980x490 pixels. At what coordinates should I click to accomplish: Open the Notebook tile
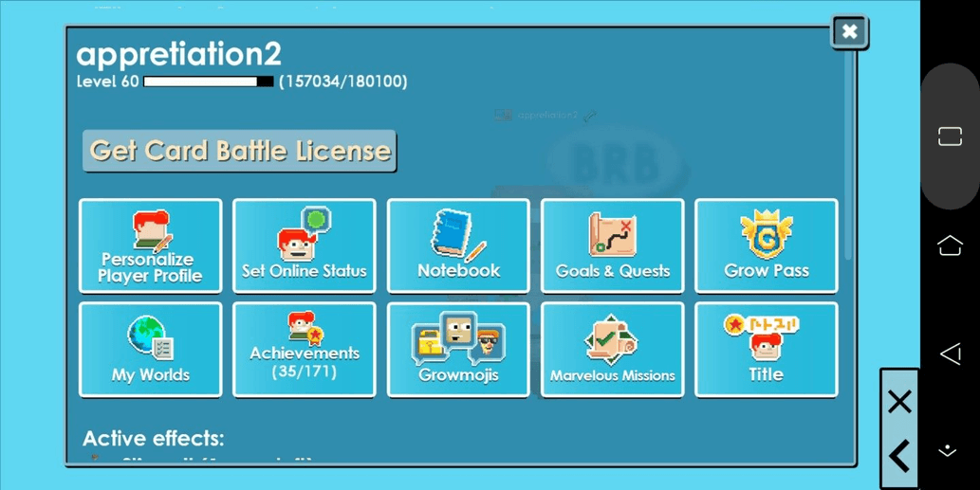click(458, 245)
